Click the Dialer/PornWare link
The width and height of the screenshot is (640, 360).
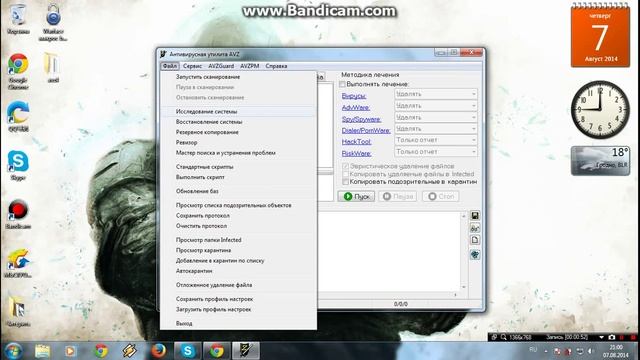(x=366, y=131)
